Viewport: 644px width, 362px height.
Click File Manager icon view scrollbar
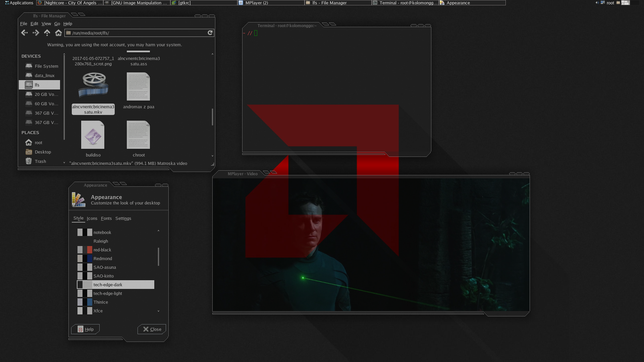coord(212,117)
